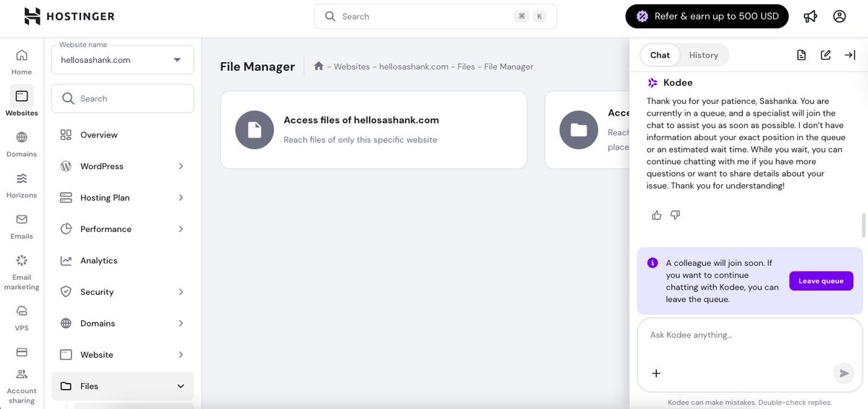Open Domains globe in left rail
Screen dimensions: 868x409
pos(22,143)
